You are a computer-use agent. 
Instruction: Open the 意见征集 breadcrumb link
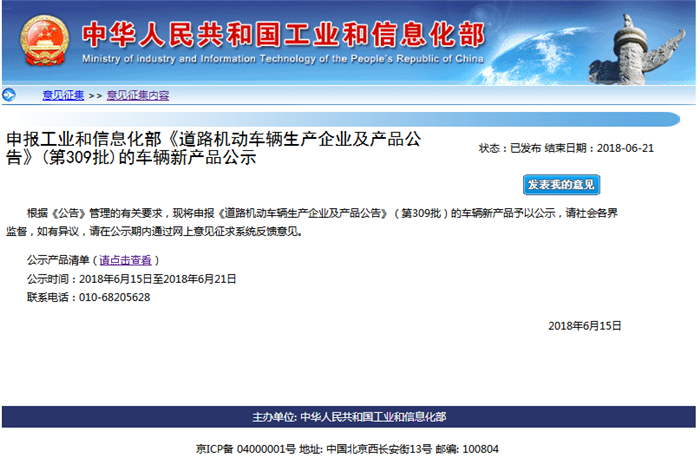pos(63,96)
